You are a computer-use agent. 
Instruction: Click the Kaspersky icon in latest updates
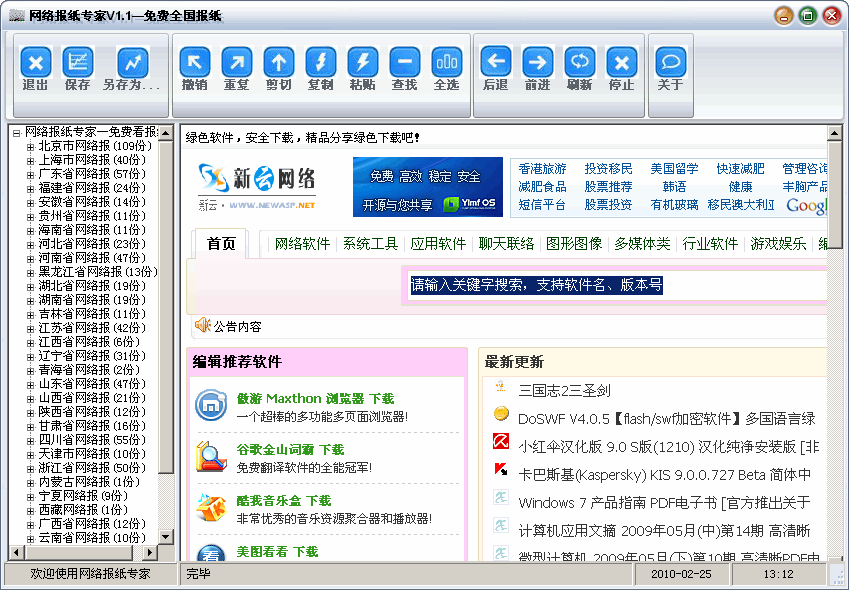pyautogui.click(x=501, y=469)
